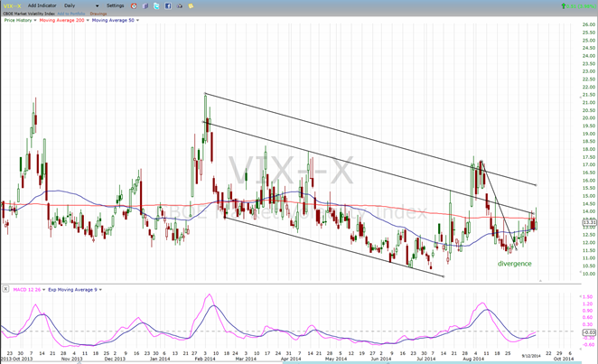The width and height of the screenshot is (598, 364).
Task: Expand the Exp Moving Average 9 dropdown arrow
Action: (100, 290)
